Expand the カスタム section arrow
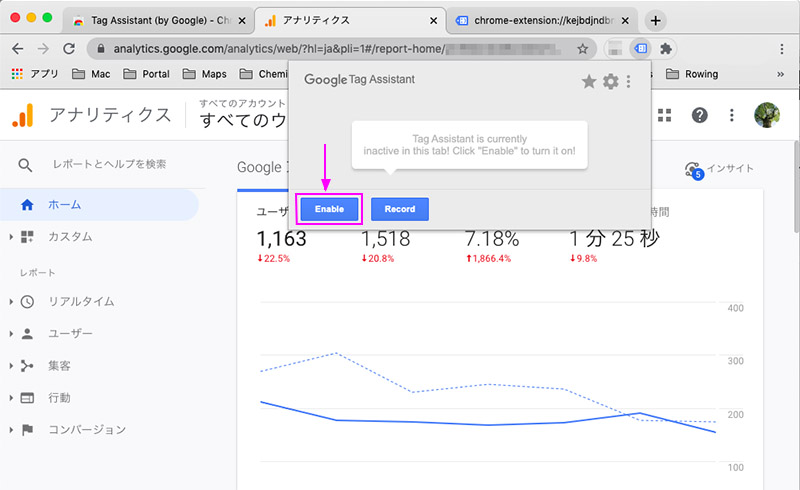Image resolution: width=800 pixels, height=490 pixels. click(11, 237)
